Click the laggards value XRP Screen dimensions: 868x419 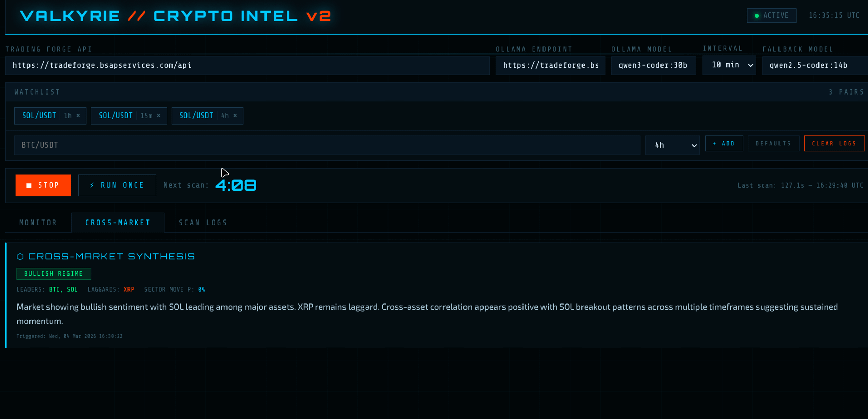[x=129, y=290]
